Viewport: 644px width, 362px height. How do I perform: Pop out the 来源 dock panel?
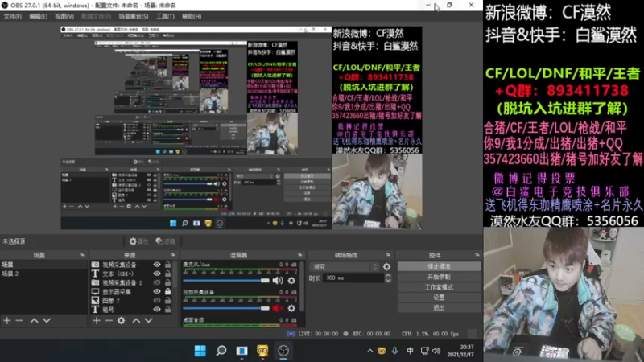(x=172, y=255)
